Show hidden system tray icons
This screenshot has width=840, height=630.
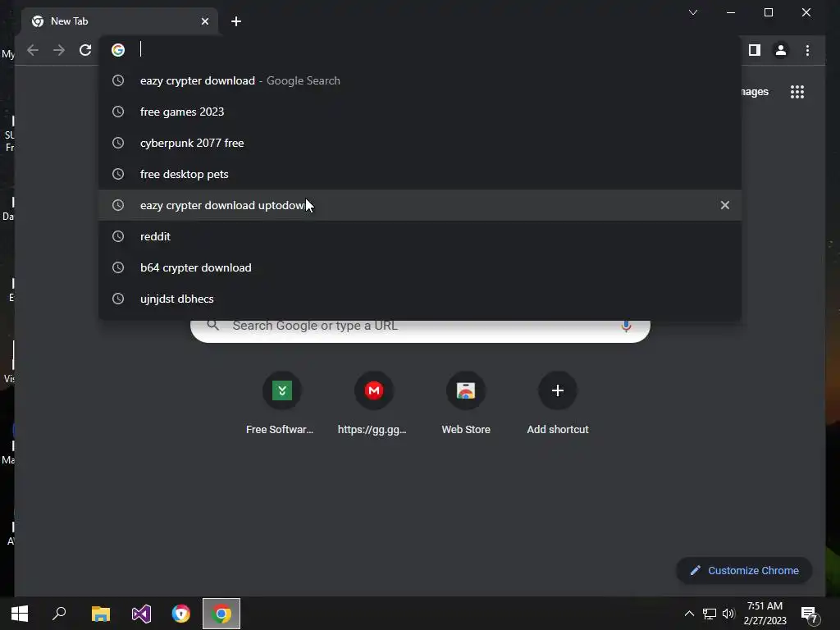coord(689,614)
